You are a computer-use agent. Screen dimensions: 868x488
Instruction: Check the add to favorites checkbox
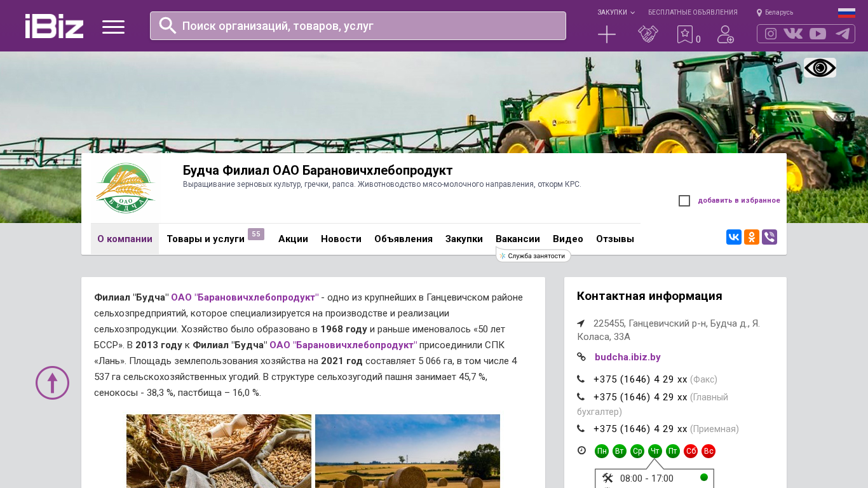[684, 201]
